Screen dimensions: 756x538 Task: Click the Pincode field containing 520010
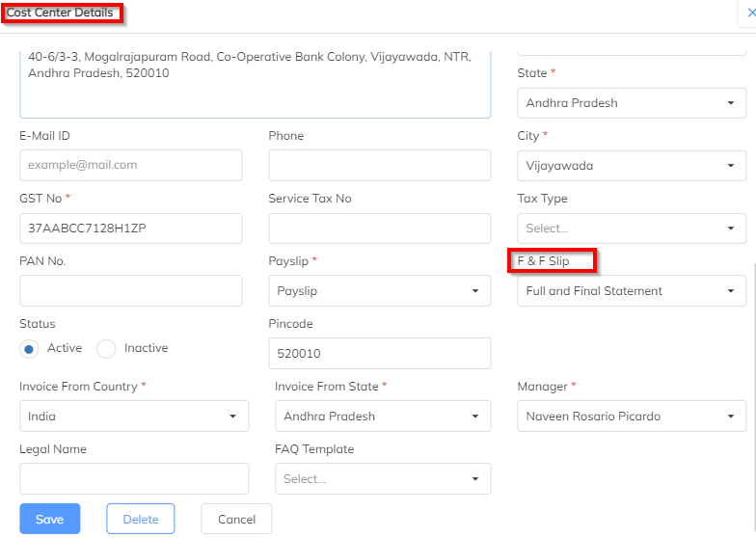[x=380, y=353]
